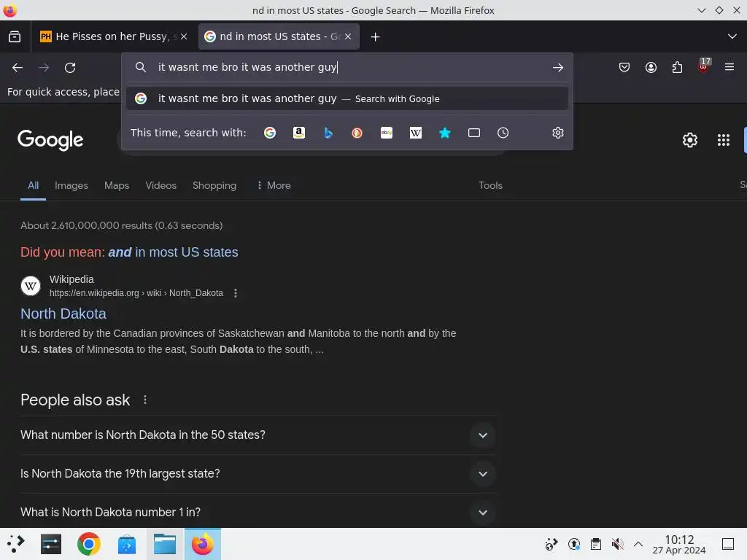This screenshot has height=560, width=747.
Task: Open Google quick settings gear
Action: tap(690, 140)
